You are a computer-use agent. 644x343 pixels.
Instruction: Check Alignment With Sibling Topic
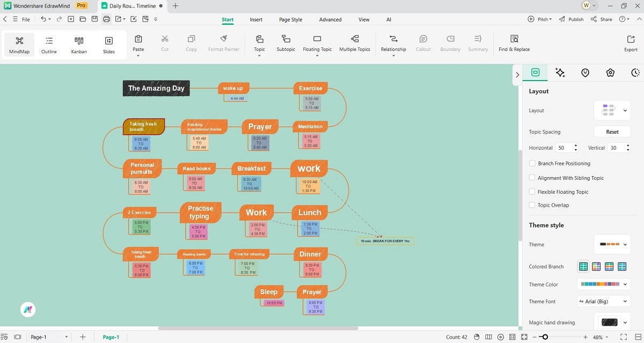tap(532, 178)
